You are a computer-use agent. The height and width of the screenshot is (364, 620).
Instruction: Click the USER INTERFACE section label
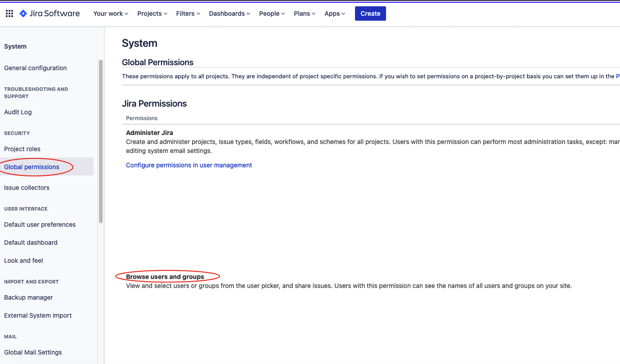[26, 209]
